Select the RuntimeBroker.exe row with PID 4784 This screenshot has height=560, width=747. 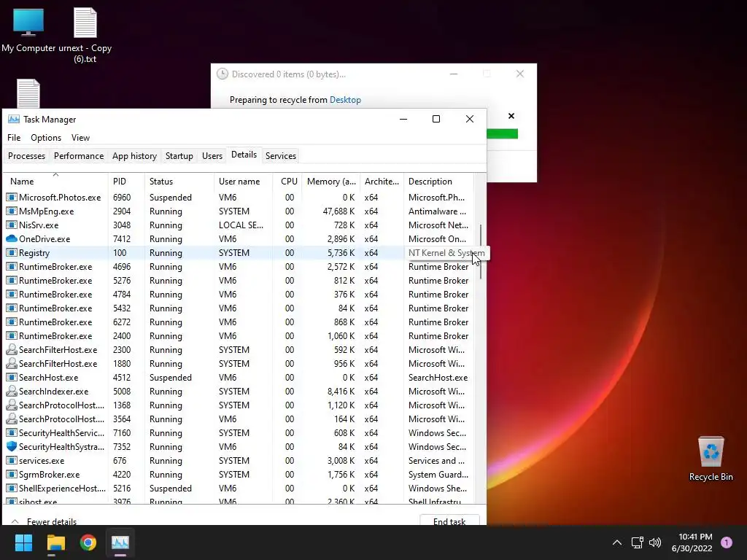(239, 295)
